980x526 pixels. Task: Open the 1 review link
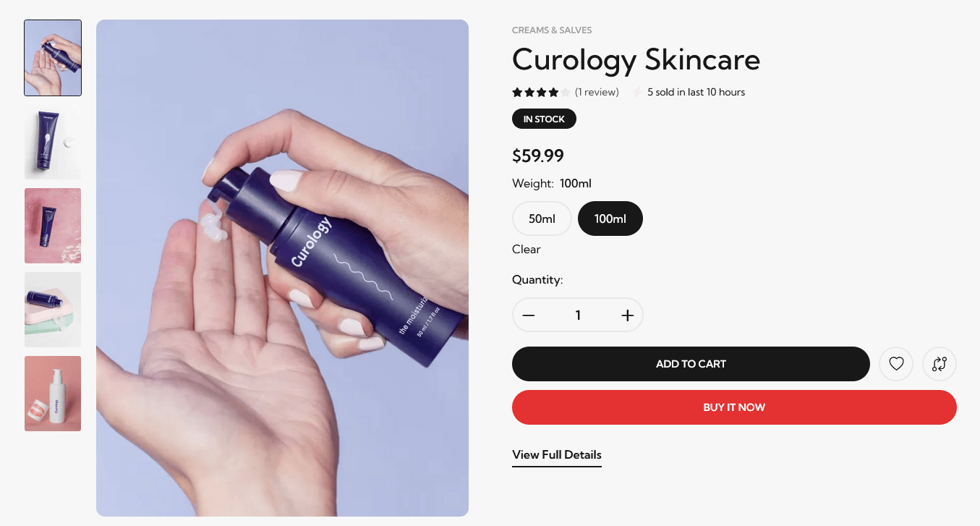597,92
